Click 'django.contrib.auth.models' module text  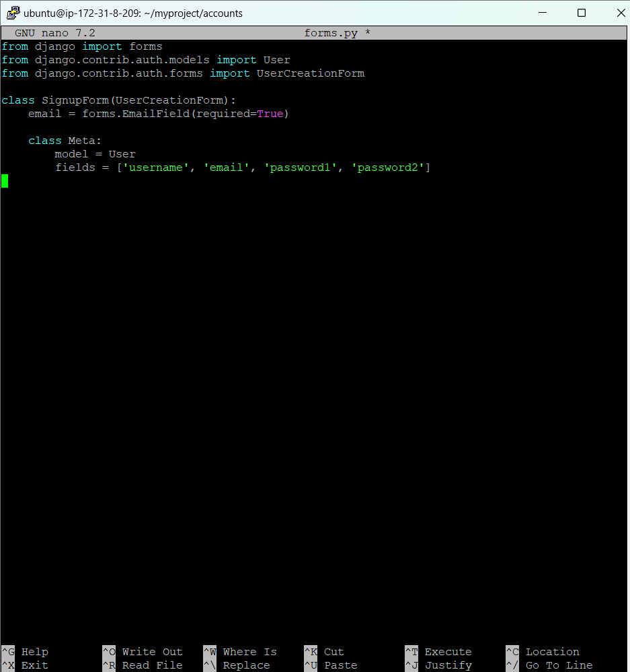[122, 60]
